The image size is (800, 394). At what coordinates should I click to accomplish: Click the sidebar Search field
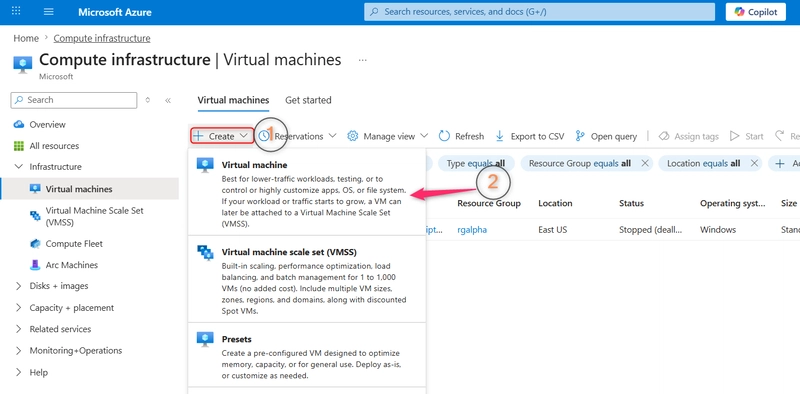click(74, 100)
